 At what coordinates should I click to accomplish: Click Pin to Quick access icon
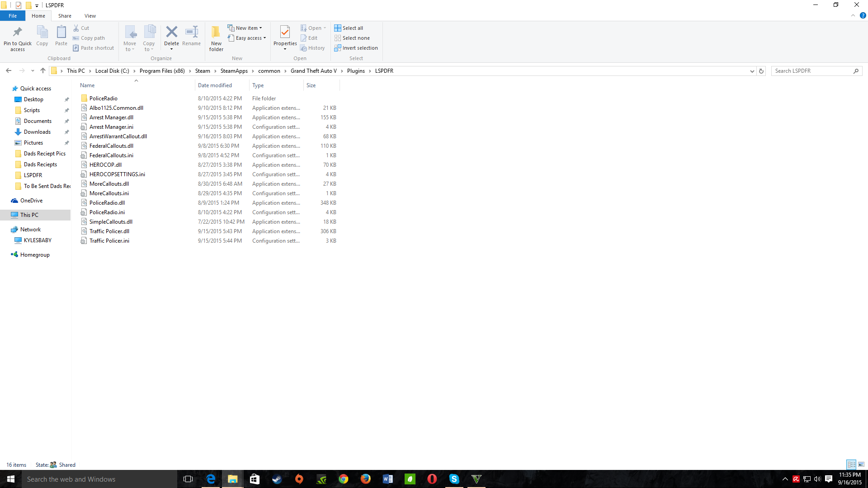click(18, 32)
